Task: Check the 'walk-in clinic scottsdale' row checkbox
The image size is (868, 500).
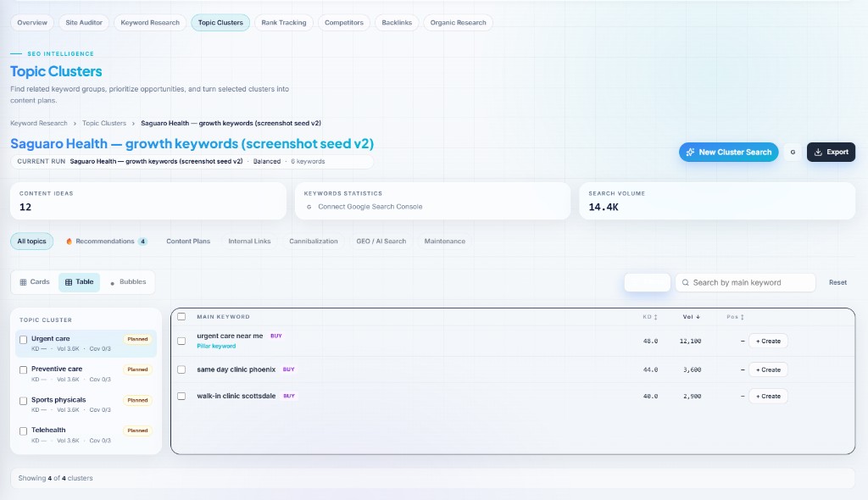Action: [x=181, y=396]
